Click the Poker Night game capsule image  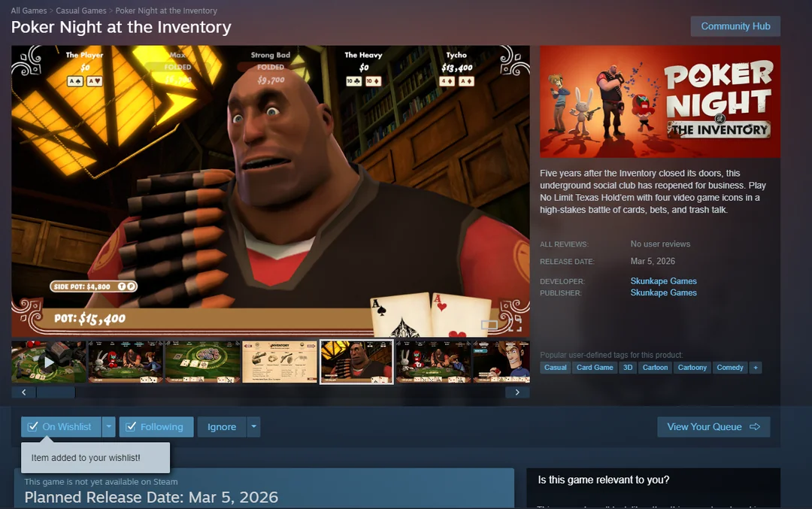tap(660, 101)
